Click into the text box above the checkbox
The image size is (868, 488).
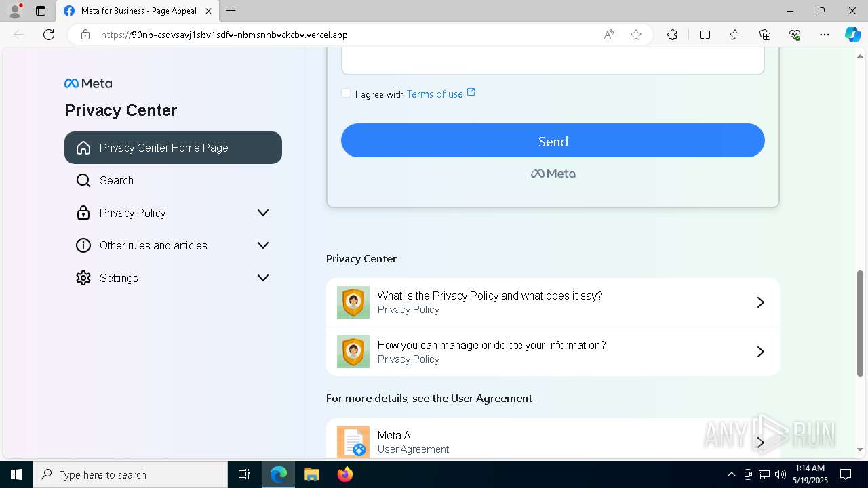[553, 61]
